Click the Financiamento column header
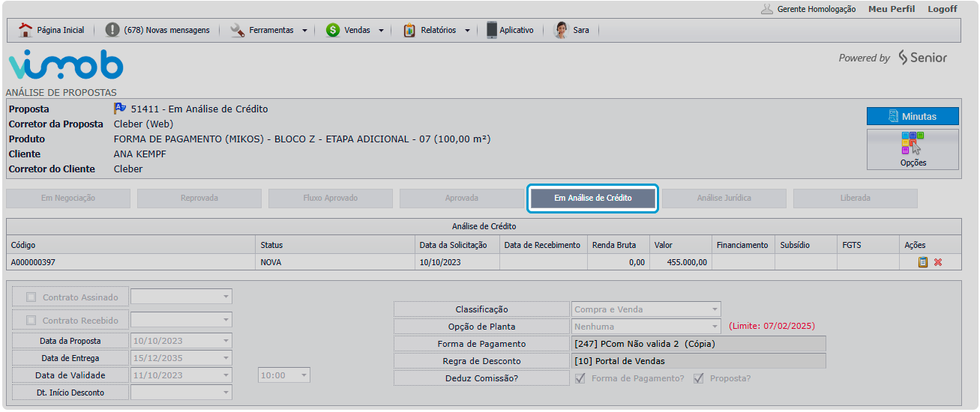The image size is (980, 412). (x=742, y=245)
